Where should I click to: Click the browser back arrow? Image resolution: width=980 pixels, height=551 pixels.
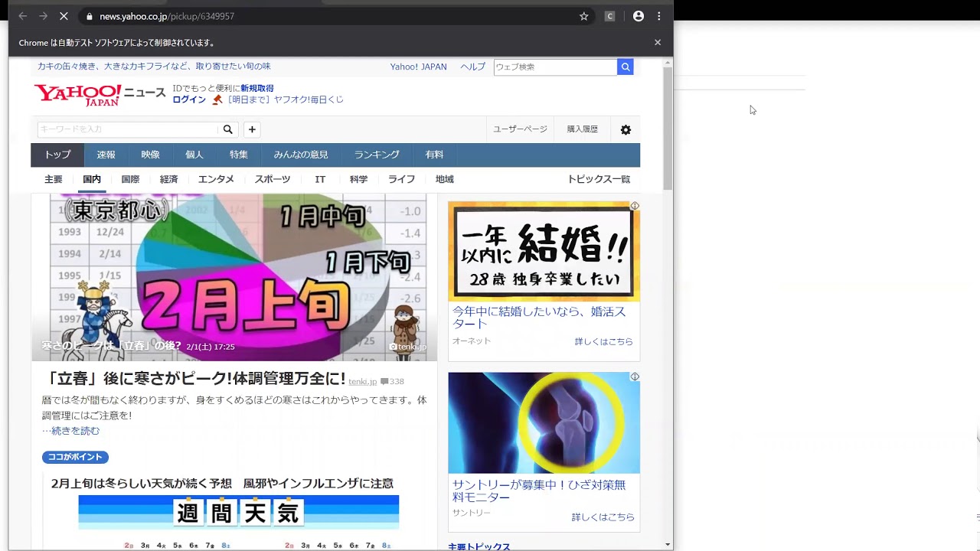tap(23, 16)
